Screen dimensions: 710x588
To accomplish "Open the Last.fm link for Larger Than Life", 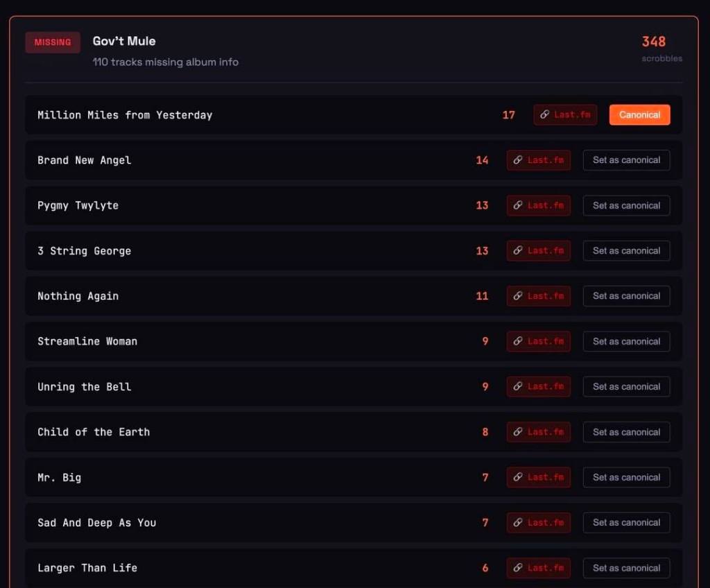I will (x=539, y=568).
